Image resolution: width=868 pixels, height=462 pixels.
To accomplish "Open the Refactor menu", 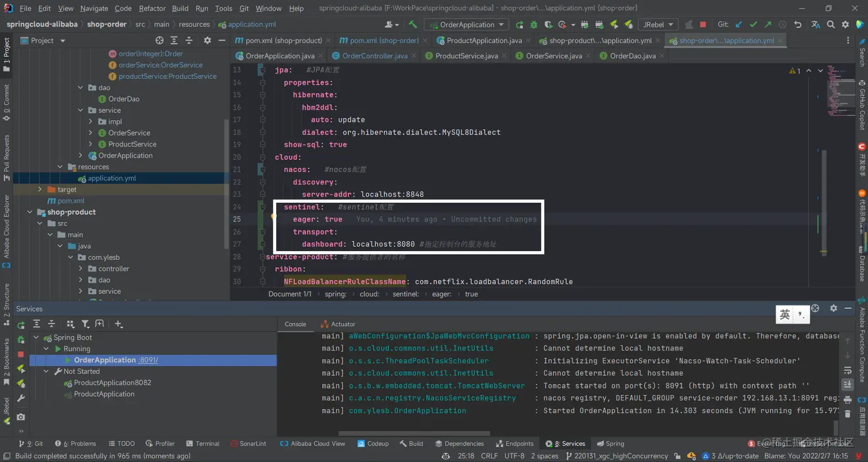I will (153, 9).
